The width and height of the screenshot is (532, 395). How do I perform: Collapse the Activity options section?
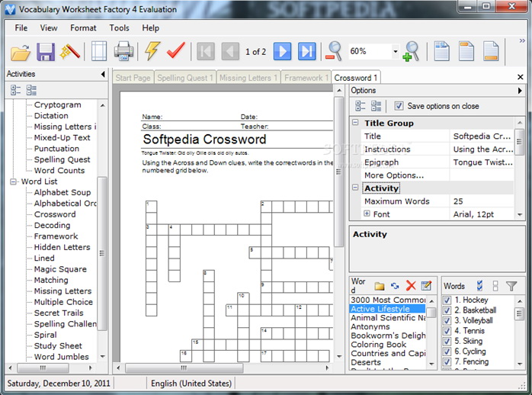point(355,188)
